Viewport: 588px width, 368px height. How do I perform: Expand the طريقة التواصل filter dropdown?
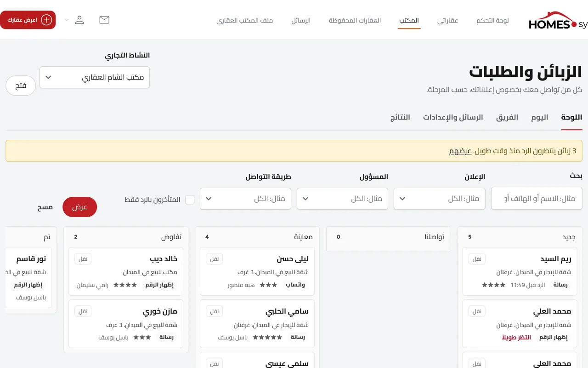coord(245,199)
